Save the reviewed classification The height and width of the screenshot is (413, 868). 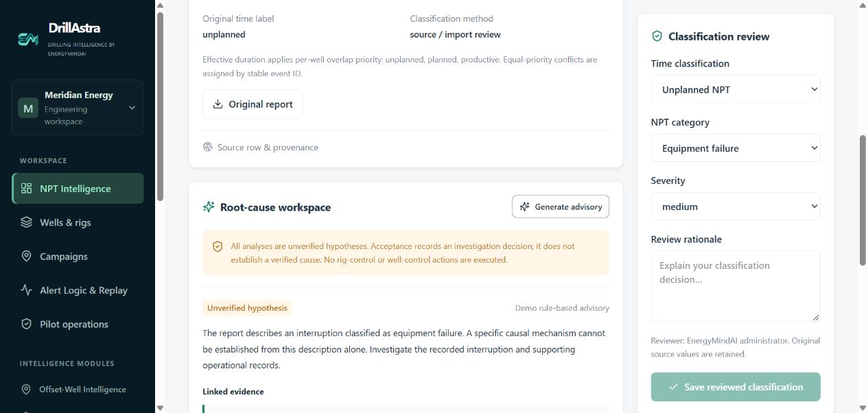pyautogui.click(x=736, y=387)
